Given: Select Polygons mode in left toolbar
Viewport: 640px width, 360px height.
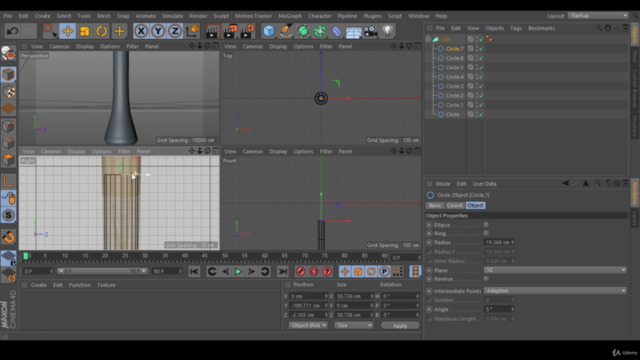Looking at the screenshot, I should click(8, 160).
